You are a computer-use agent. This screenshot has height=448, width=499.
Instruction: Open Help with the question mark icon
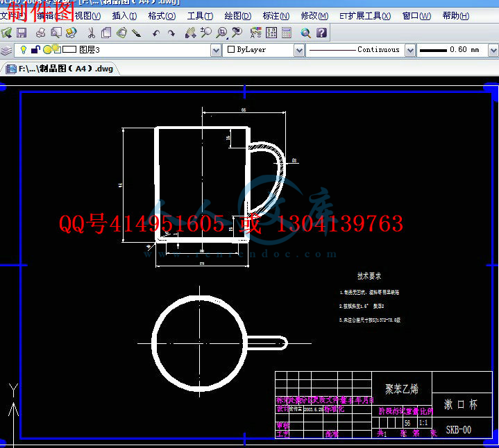pyautogui.click(x=321, y=33)
